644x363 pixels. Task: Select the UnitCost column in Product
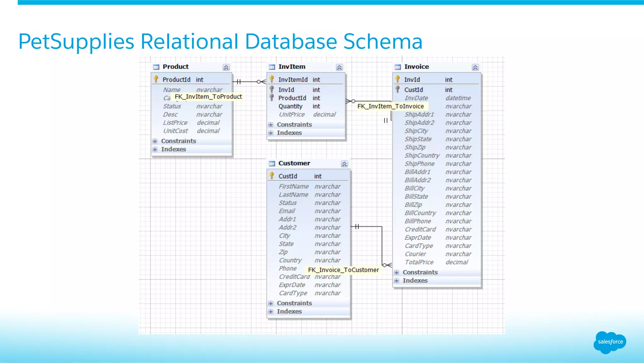click(x=192, y=131)
